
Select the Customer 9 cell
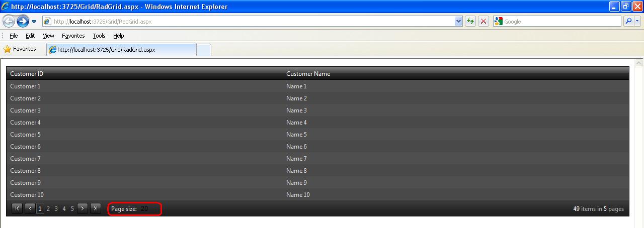[144, 183]
